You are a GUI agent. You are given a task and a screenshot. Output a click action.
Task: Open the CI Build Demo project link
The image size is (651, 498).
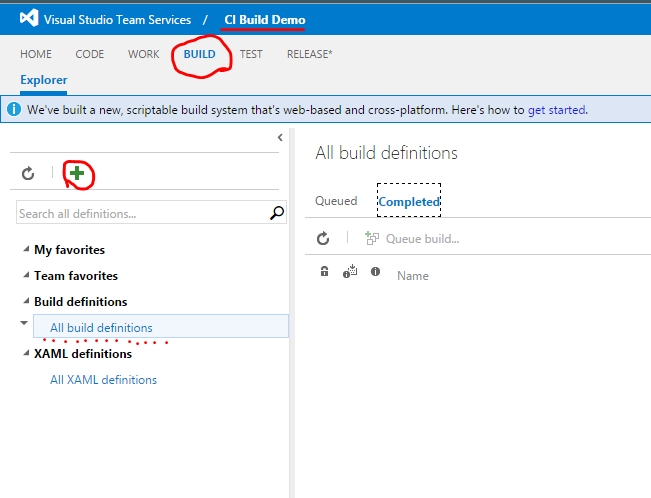point(265,20)
